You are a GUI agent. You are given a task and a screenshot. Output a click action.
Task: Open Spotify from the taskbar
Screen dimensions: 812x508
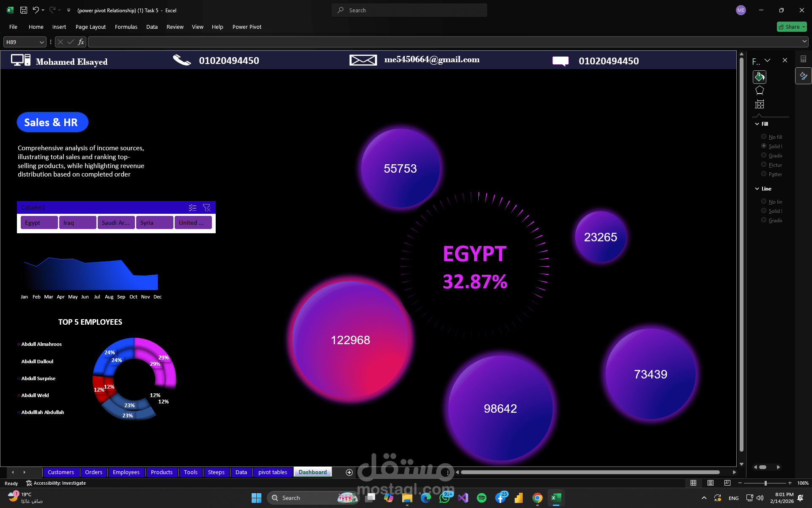(482, 498)
